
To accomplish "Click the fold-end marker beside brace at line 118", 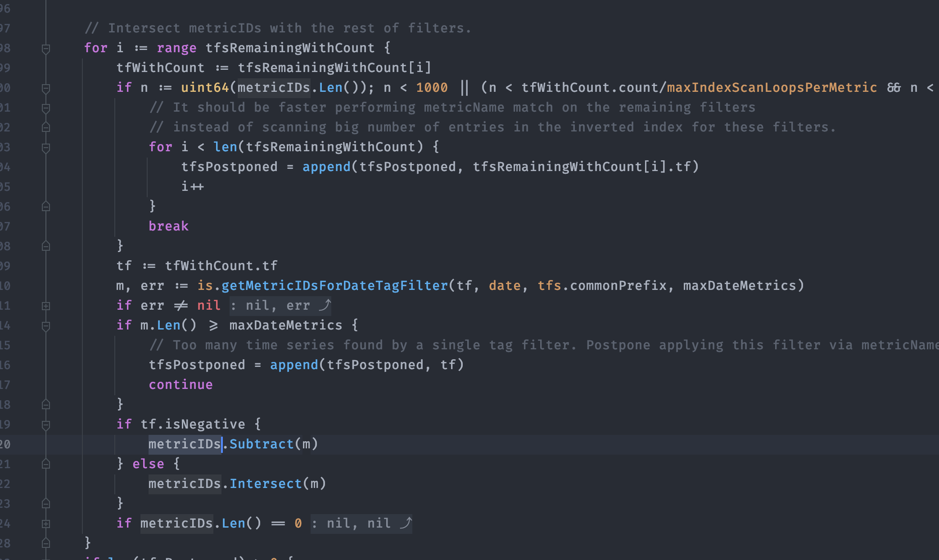I will pos(45,404).
